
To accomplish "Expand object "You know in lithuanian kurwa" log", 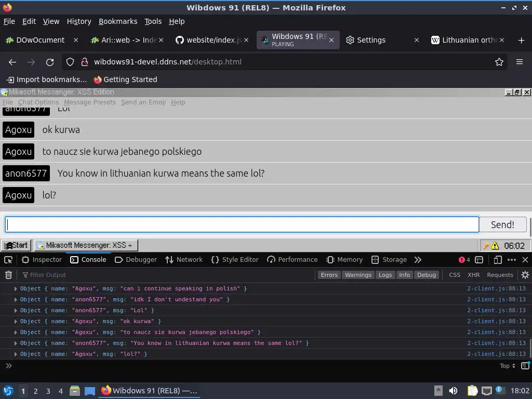I will [16, 343].
